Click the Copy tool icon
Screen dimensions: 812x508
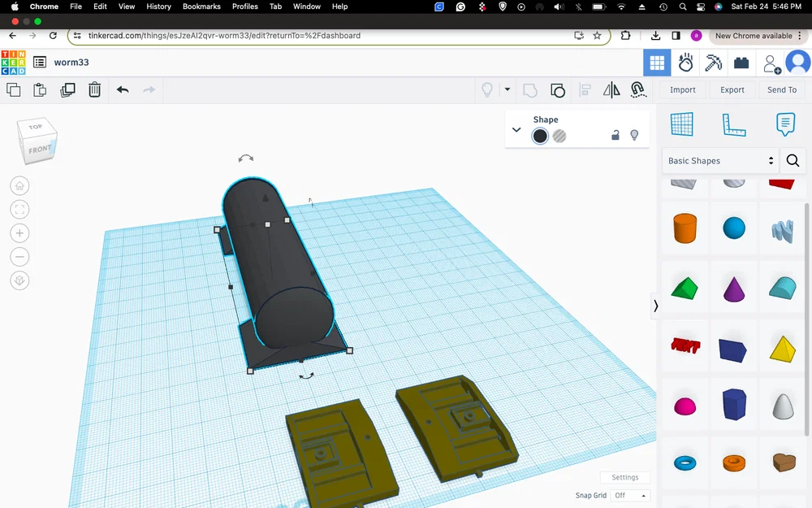coord(14,89)
